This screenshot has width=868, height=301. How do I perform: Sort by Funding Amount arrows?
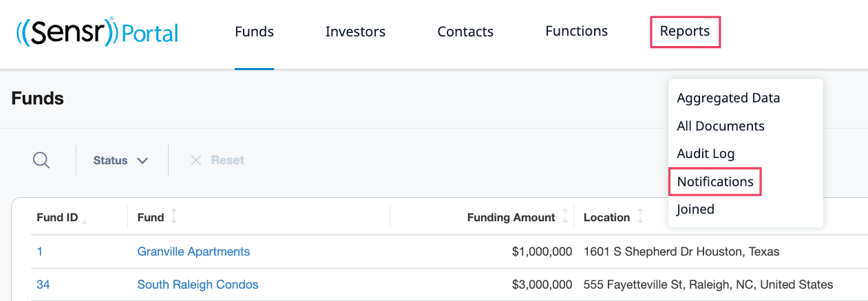click(565, 217)
